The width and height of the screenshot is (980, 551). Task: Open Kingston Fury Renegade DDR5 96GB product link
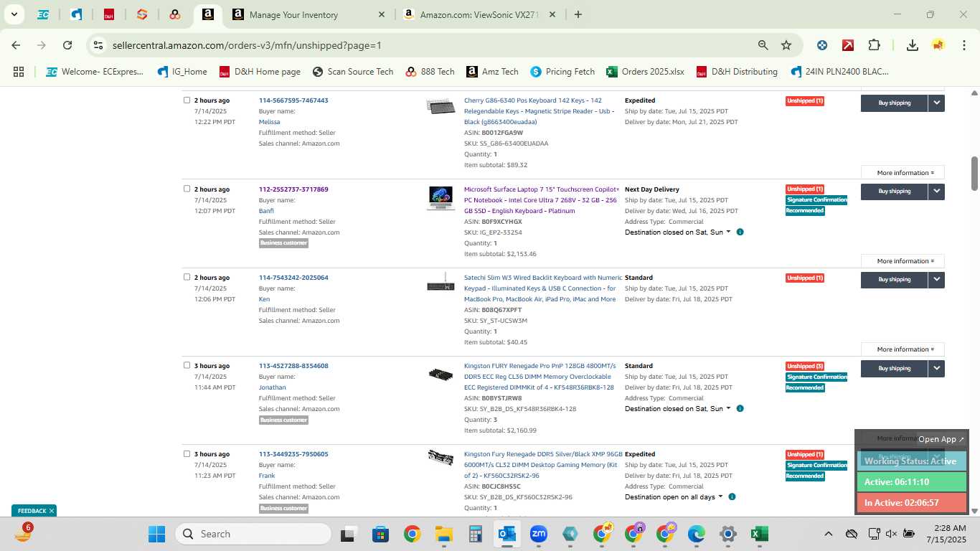coord(543,465)
